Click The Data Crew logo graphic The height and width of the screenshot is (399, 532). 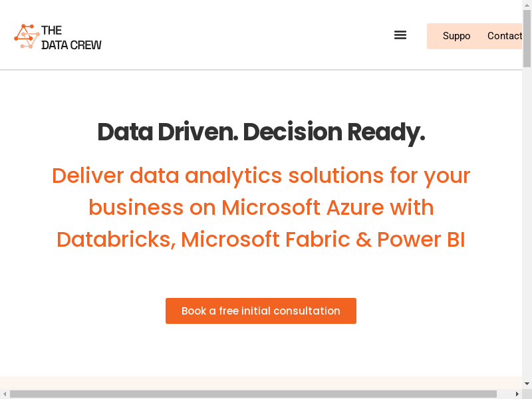[x=27, y=37]
